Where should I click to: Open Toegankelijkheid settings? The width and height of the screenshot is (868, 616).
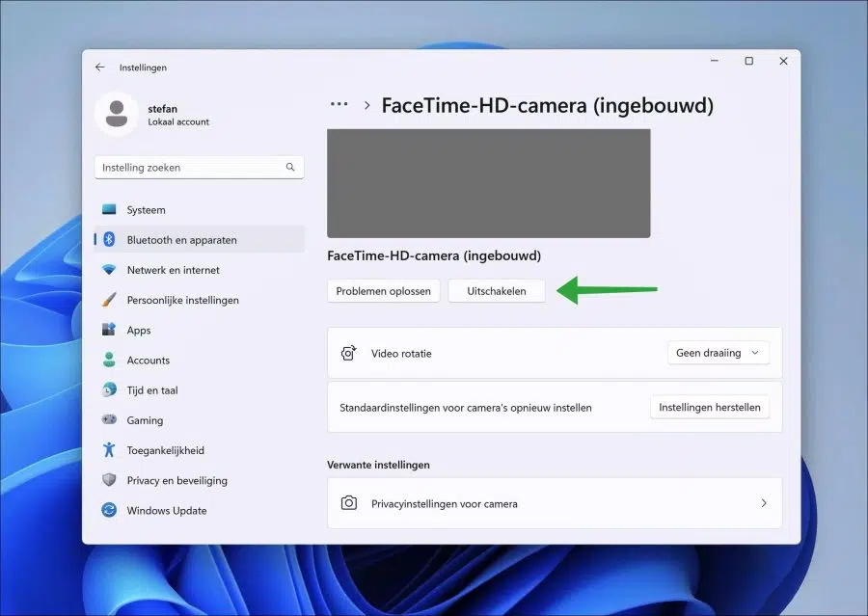click(x=200, y=450)
